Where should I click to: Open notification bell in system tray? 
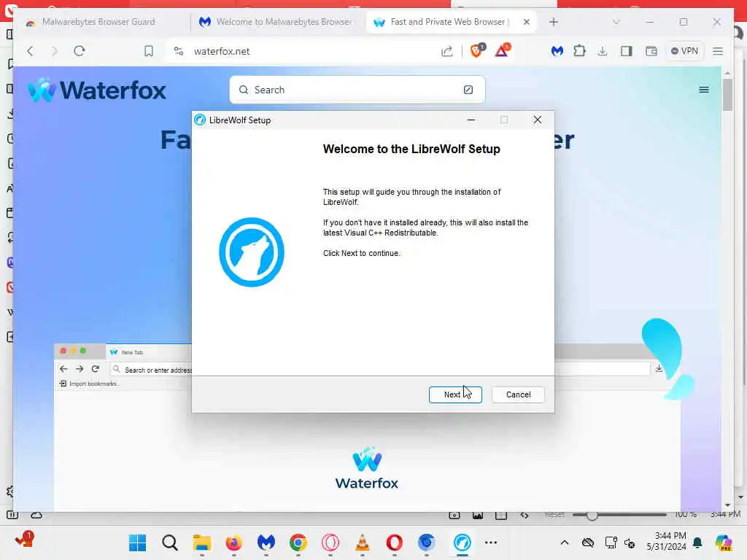coord(697,542)
